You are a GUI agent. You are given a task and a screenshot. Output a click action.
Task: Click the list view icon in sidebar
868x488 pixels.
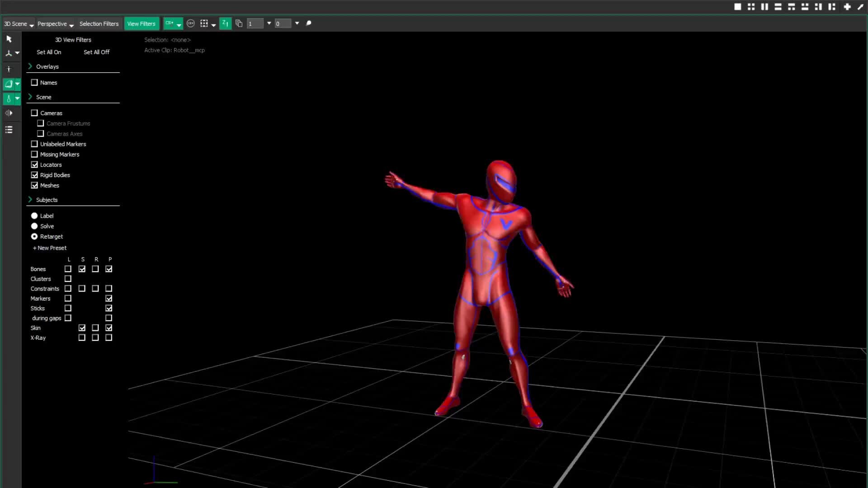(x=9, y=130)
